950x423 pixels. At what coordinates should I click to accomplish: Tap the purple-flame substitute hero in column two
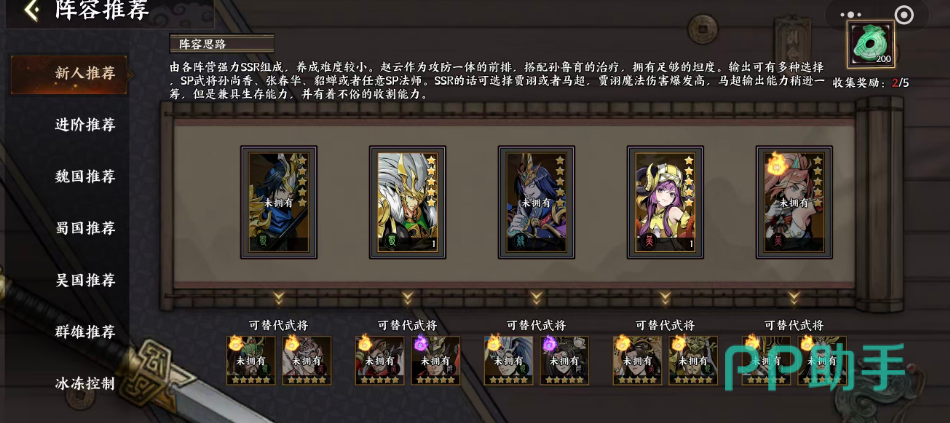click(436, 361)
